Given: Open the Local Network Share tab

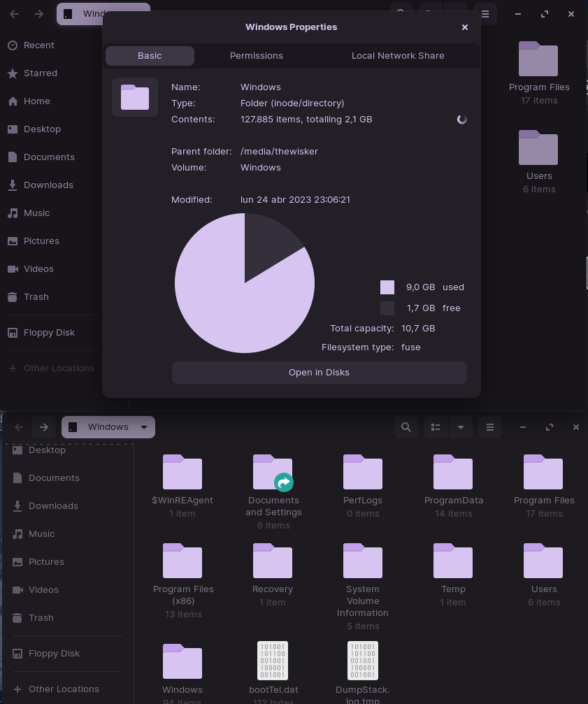Looking at the screenshot, I should tap(398, 56).
